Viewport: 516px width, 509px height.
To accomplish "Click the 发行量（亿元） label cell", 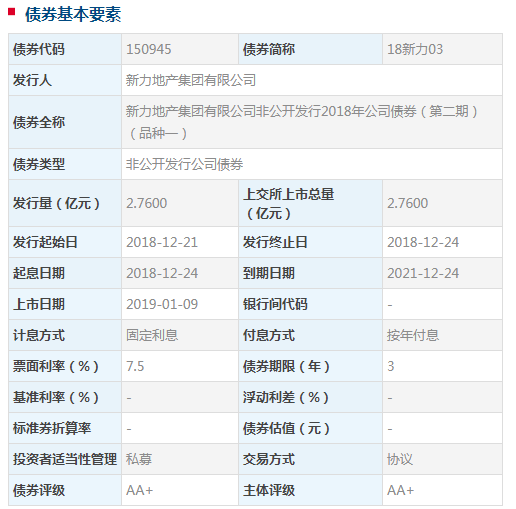I will tap(65, 203).
